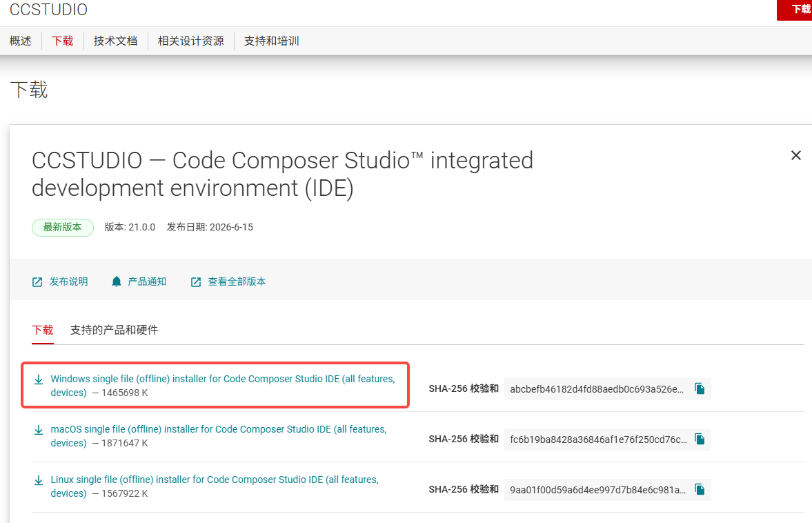This screenshot has width=812, height=523.
Task: Copy the Linux installer SHA-256 checksum
Action: click(700, 489)
